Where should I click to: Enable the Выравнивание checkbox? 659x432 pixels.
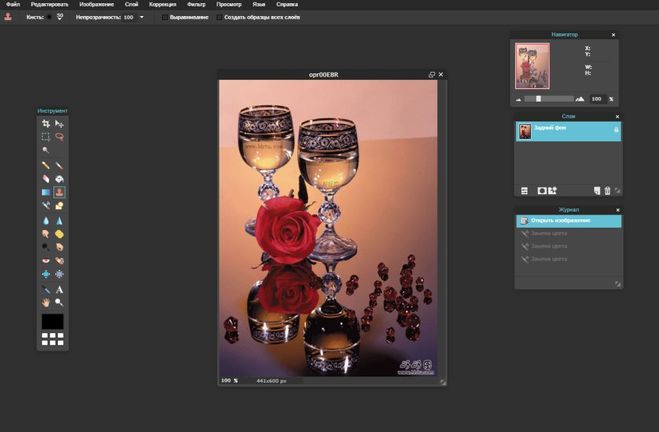click(x=165, y=17)
